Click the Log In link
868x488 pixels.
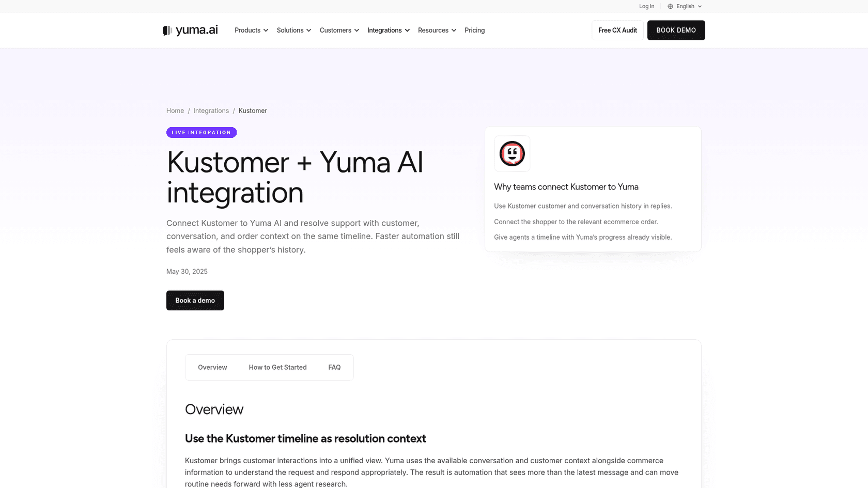[x=646, y=6]
